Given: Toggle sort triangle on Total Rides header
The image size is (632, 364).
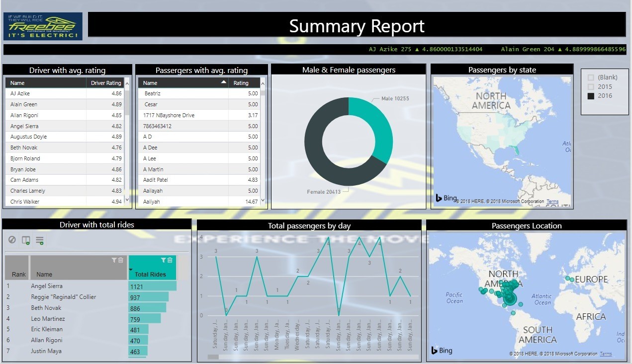Looking at the screenshot, I should (x=131, y=271).
